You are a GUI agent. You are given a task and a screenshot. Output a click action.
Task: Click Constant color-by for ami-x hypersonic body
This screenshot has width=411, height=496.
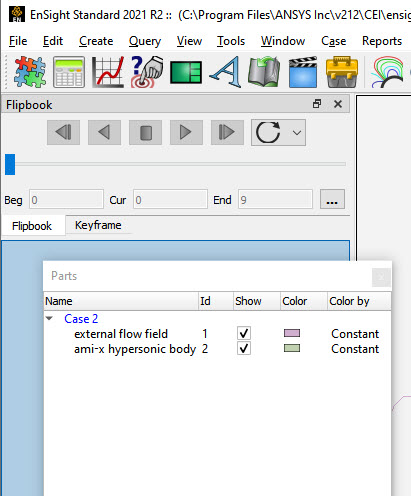coord(355,349)
